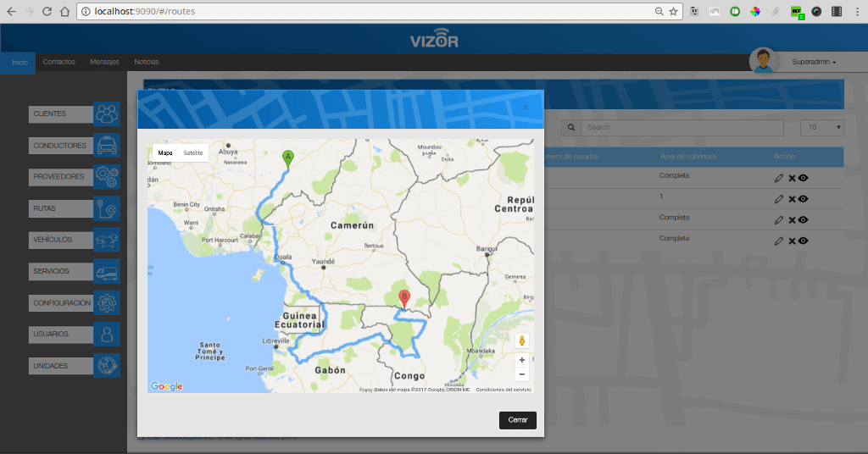Click the Google logo on map
Viewport: 868px width, 454px height.
click(167, 386)
